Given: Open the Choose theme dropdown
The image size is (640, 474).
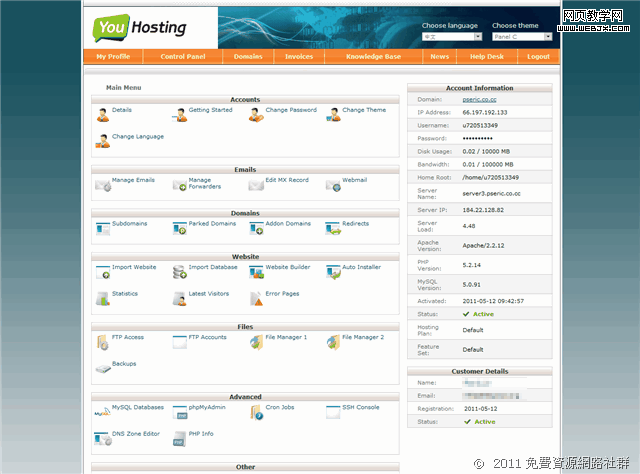Looking at the screenshot, I should 522,37.
